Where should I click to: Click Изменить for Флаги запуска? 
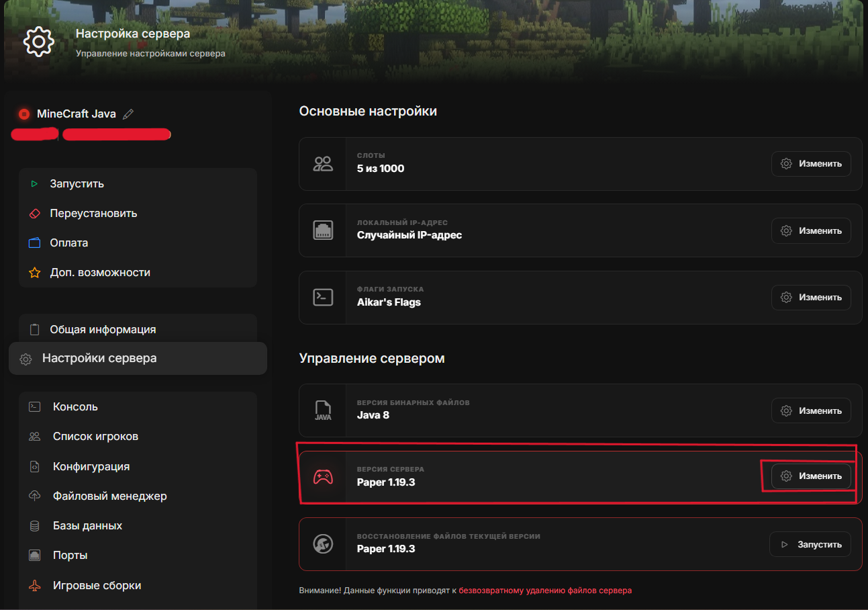811,297
